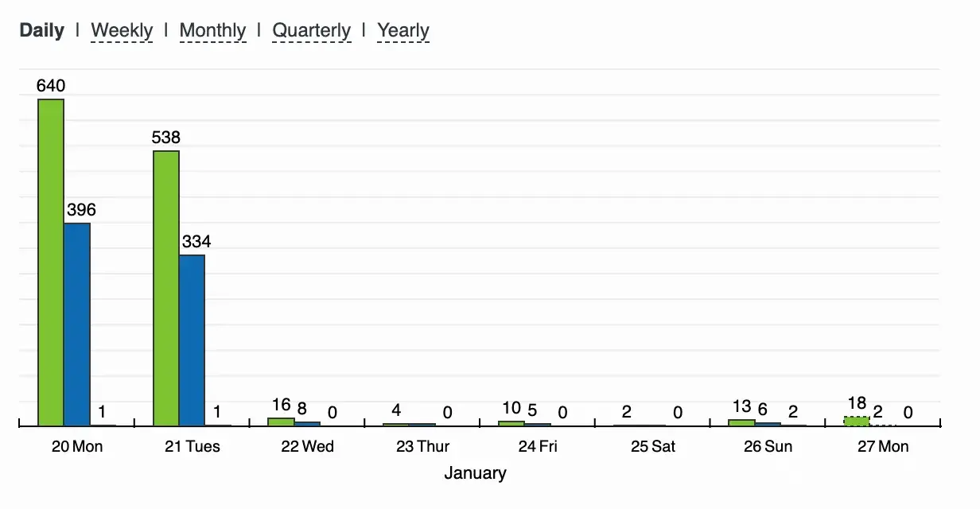The height and width of the screenshot is (509, 980).
Task: Click the blue 8 bar for 22 Wed
Action: point(307,423)
